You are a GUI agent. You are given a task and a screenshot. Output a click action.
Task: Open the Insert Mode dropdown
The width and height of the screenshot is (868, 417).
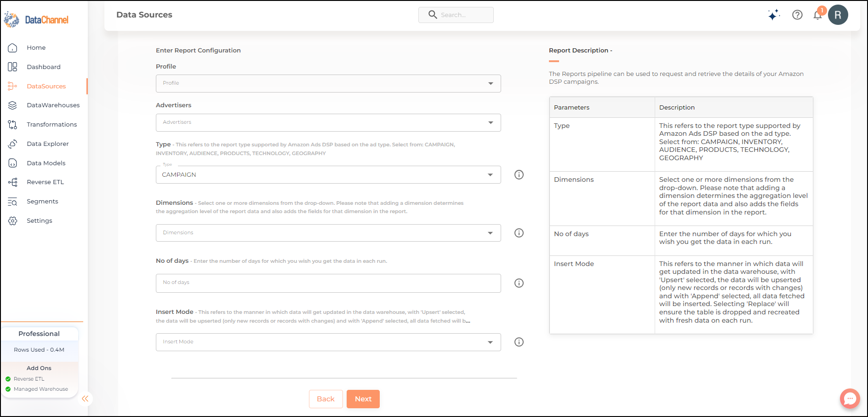tap(328, 342)
